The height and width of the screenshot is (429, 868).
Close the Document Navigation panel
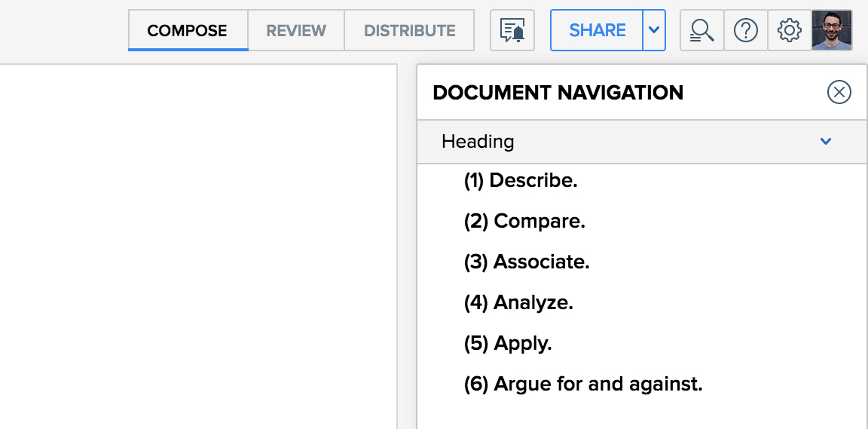(x=839, y=92)
